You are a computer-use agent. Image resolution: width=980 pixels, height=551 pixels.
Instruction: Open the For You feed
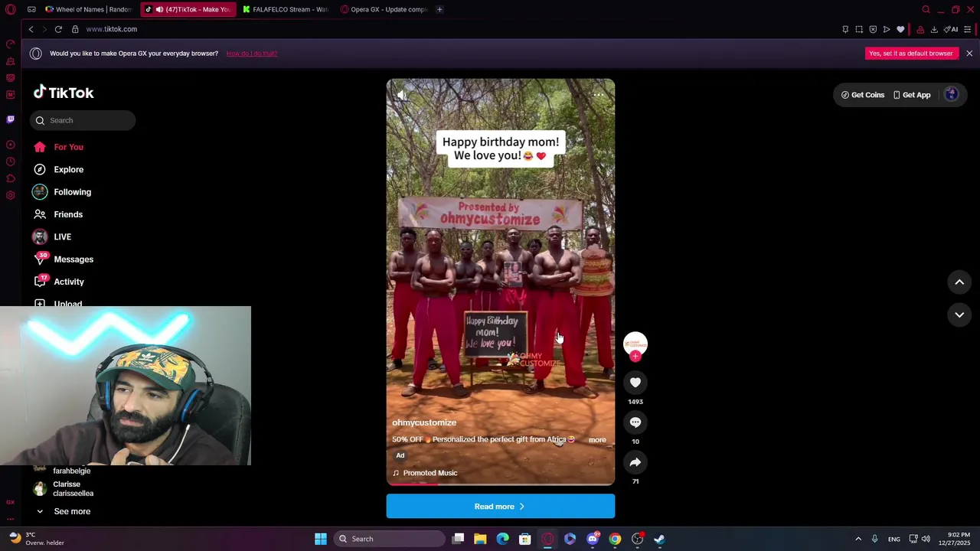tap(59, 147)
